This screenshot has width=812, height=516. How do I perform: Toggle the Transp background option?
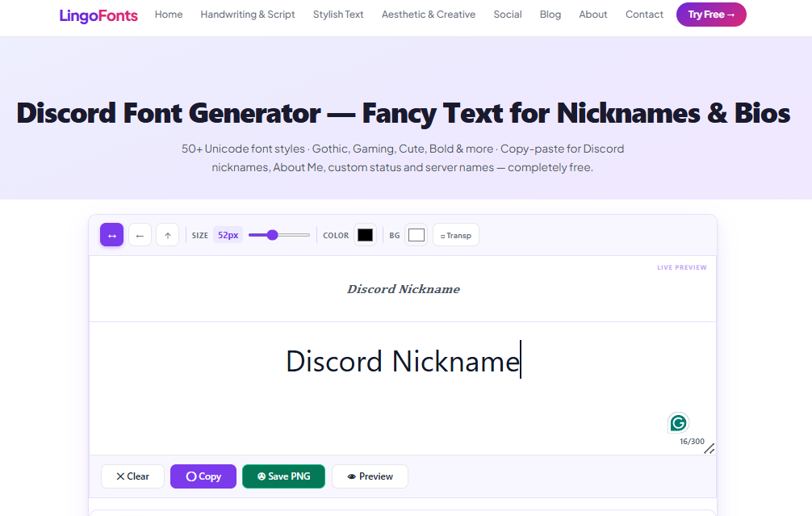pyautogui.click(x=456, y=235)
